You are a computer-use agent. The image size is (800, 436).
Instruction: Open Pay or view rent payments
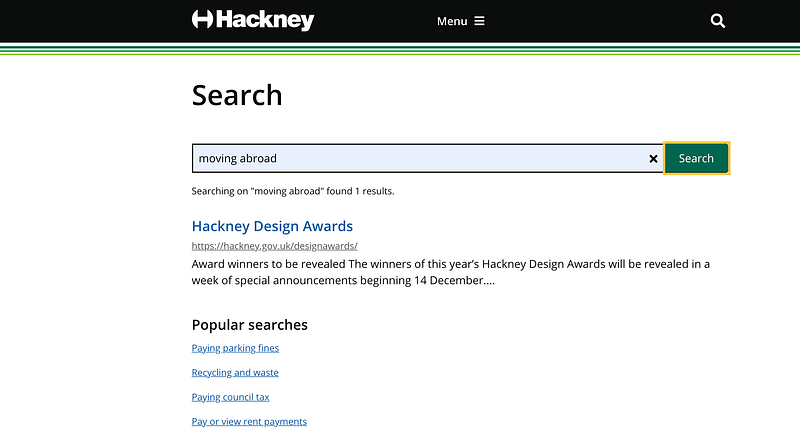pos(249,422)
